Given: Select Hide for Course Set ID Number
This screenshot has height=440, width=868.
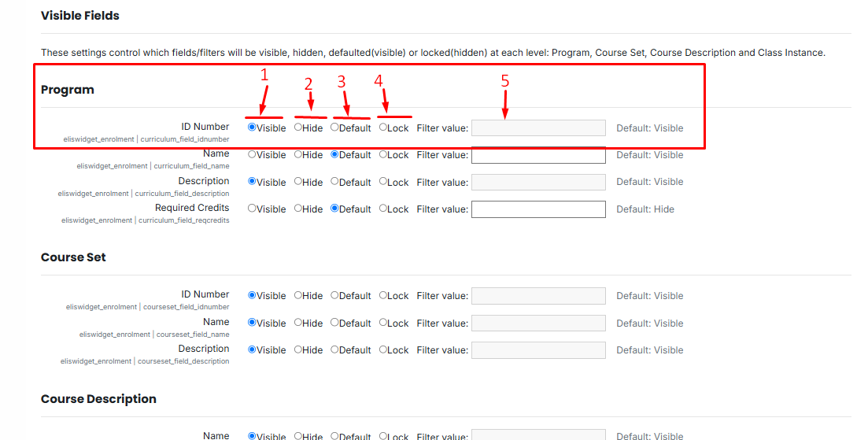Looking at the screenshot, I should [297, 295].
